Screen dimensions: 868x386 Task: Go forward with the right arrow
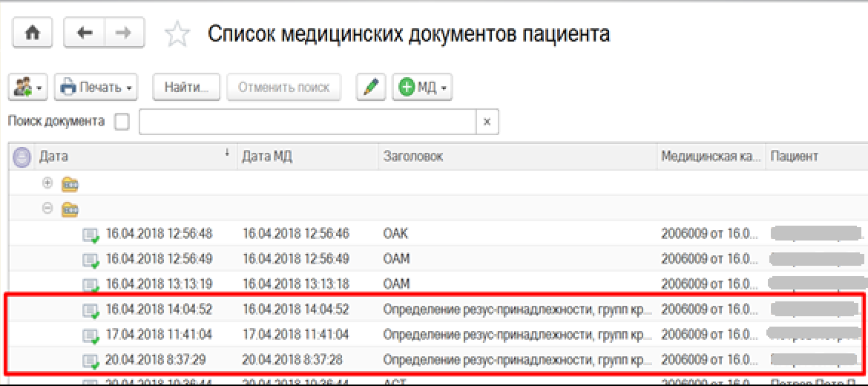[124, 33]
